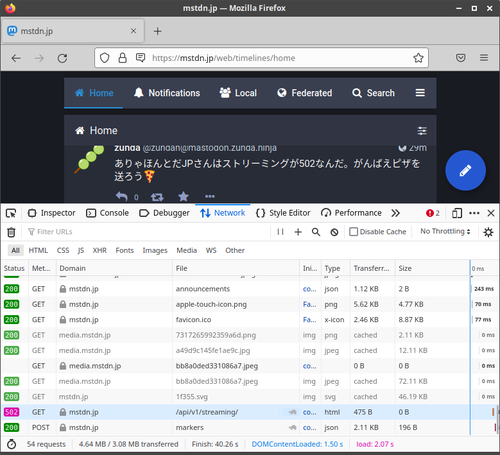Switch to Federated timeline tab
The width and height of the screenshot is (500, 455).
click(x=304, y=93)
